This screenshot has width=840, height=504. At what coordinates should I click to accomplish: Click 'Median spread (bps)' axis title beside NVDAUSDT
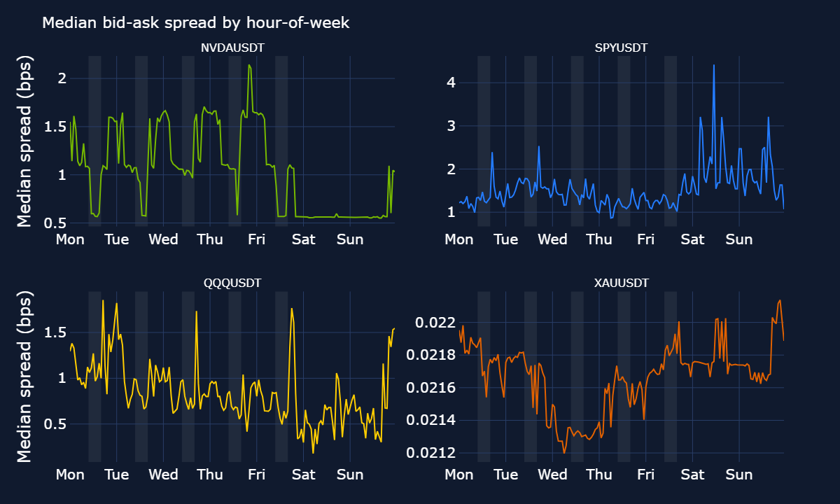click(x=24, y=141)
